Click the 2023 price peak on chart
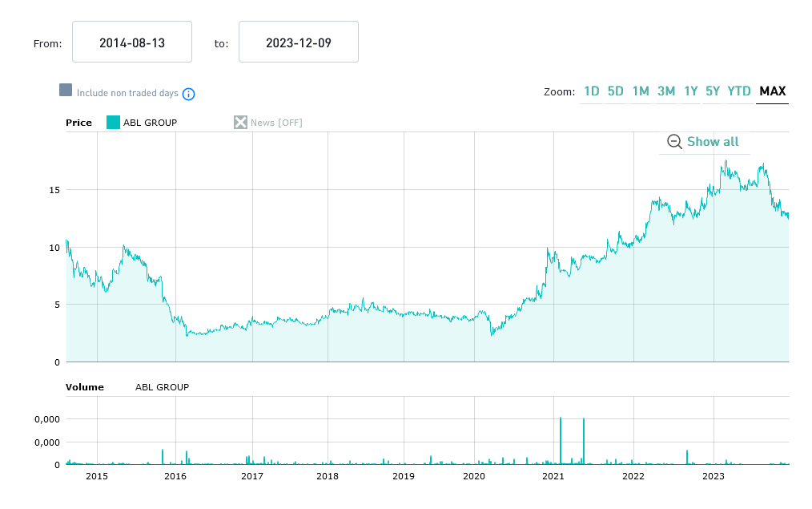The image size is (812, 509). pos(726,161)
